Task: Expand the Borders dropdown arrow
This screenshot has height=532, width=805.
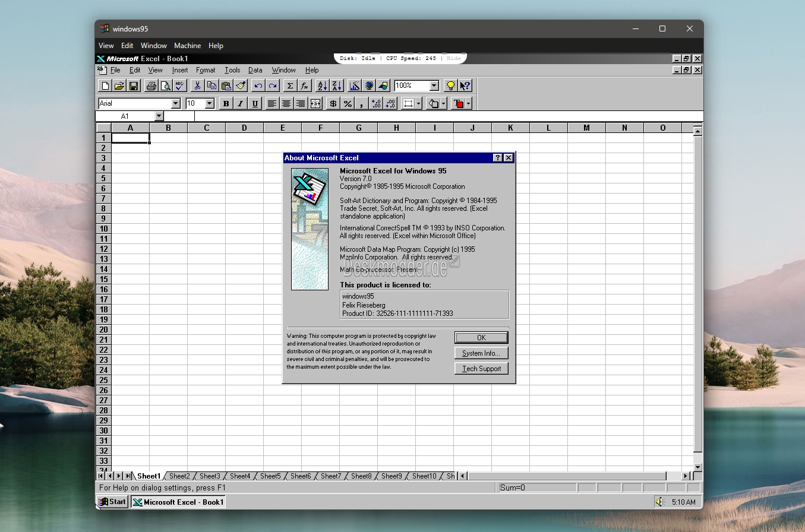Action: pyautogui.click(x=418, y=103)
